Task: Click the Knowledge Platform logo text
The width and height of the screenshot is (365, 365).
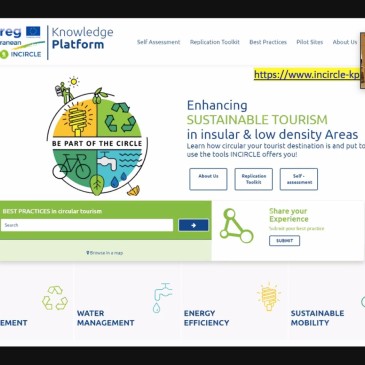Action: 82,38
